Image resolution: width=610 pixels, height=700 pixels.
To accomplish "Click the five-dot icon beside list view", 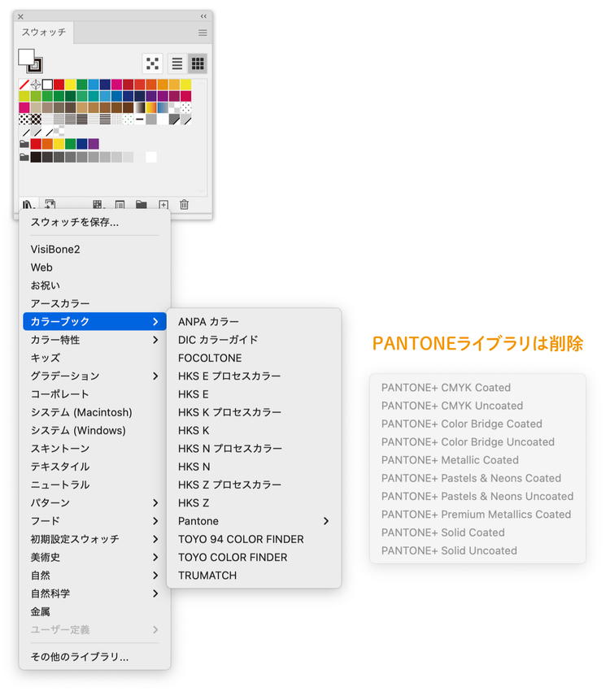I will (x=153, y=63).
